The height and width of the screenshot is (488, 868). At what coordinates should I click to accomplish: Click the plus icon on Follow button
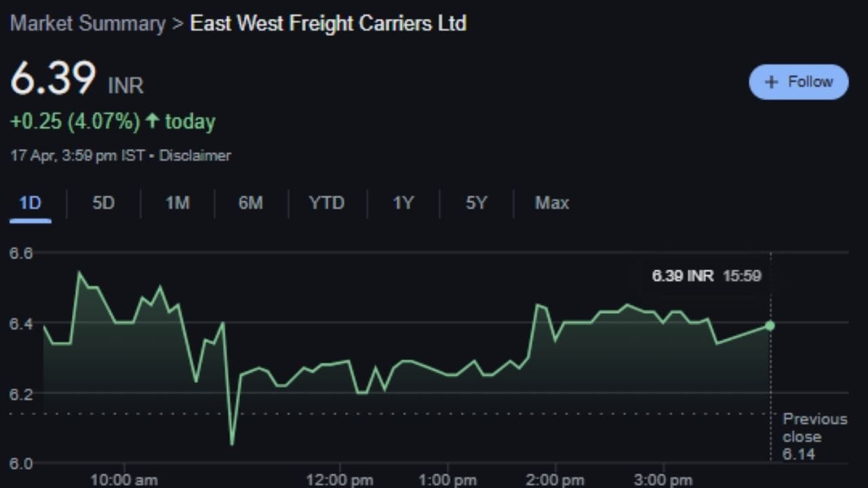point(771,82)
